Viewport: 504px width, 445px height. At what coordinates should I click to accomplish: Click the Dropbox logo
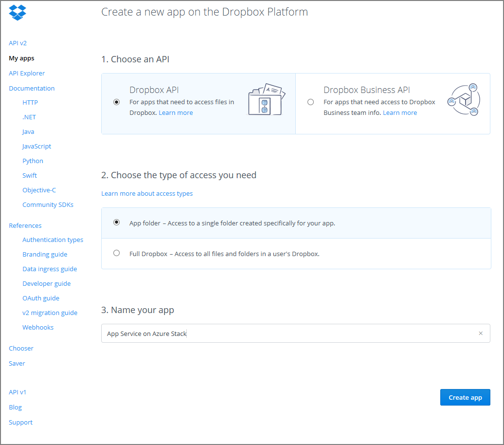[x=18, y=13]
